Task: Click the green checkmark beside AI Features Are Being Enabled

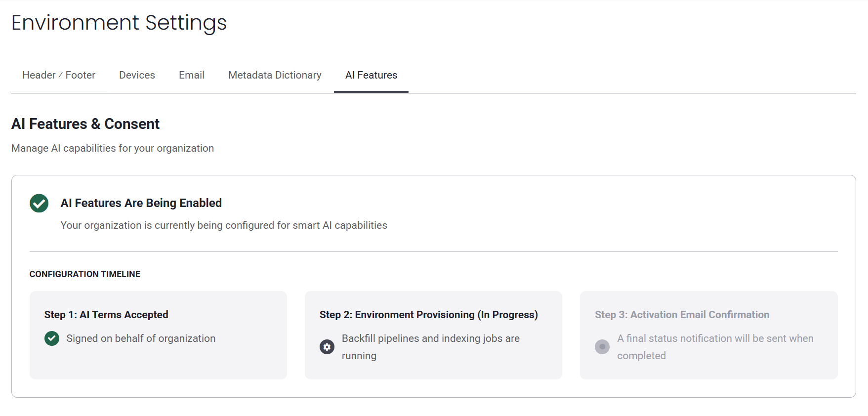Action: point(39,203)
